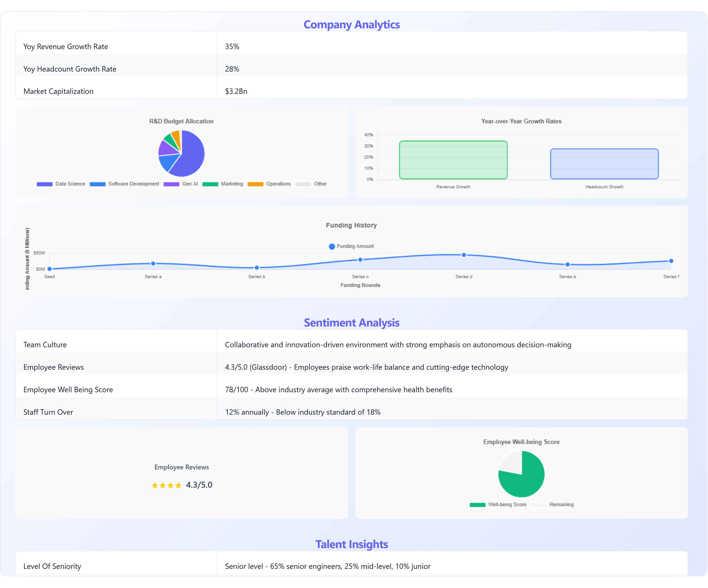Click the green well-being pie segment
The height and width of the screenshot is (588, 708).
[526, 480]
